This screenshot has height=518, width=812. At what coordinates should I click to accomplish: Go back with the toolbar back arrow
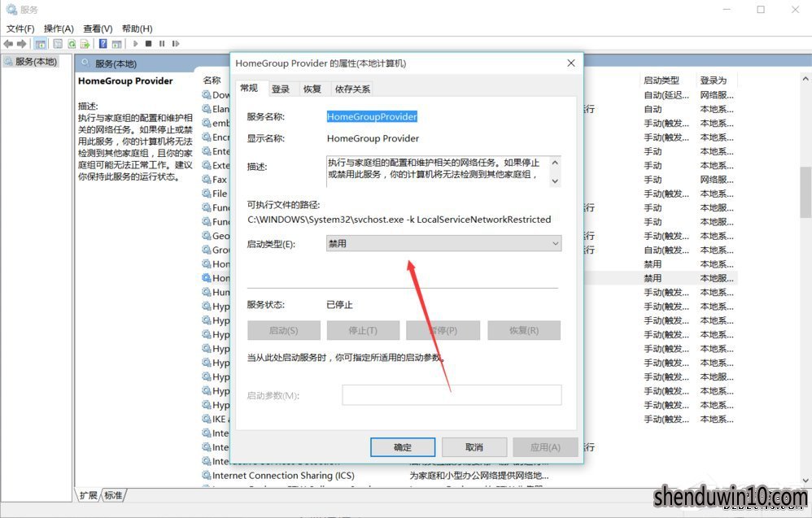8,44
